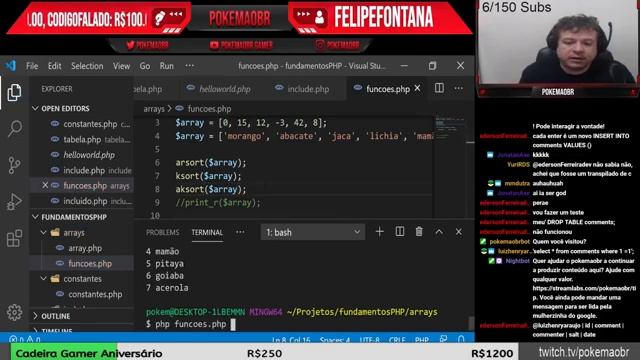Open editor More Actions ellipsis
Screen dimensions: 640x360
pyautogui.click(x=459, y=88)
